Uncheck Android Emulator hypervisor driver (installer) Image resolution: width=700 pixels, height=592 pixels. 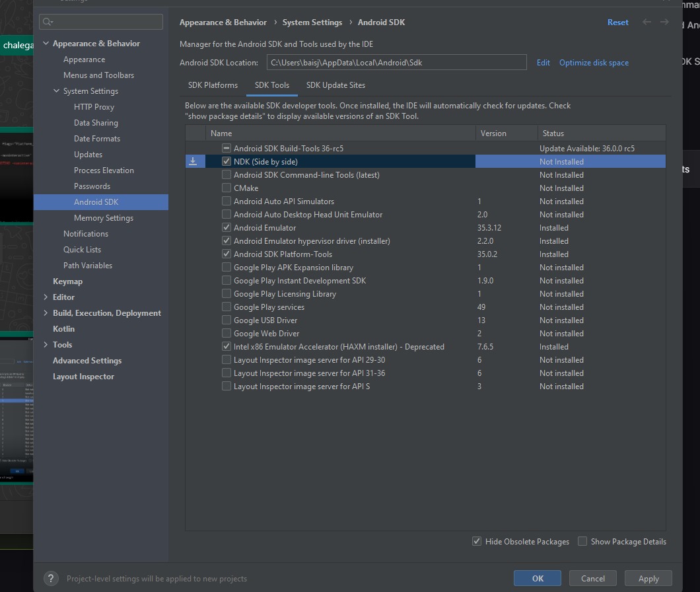227,240
